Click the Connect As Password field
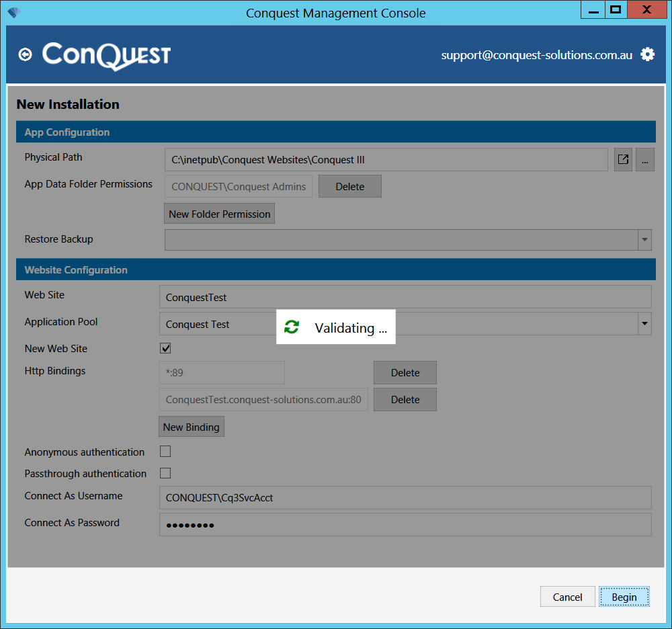Viewport: 672px width, 629px height. [405, 524]
